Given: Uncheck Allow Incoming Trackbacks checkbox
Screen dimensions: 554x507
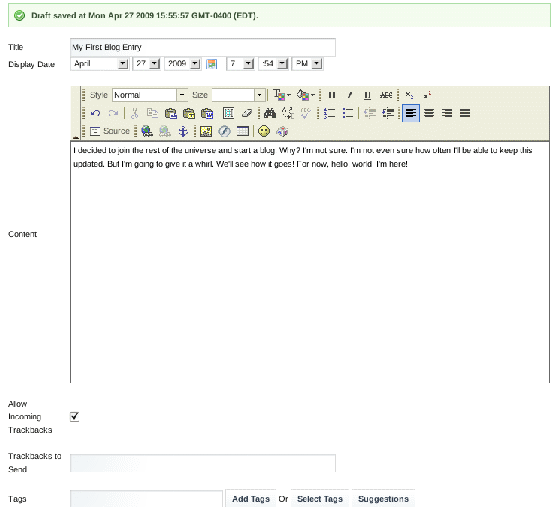Looking at the screenshot, I should 74,417.
